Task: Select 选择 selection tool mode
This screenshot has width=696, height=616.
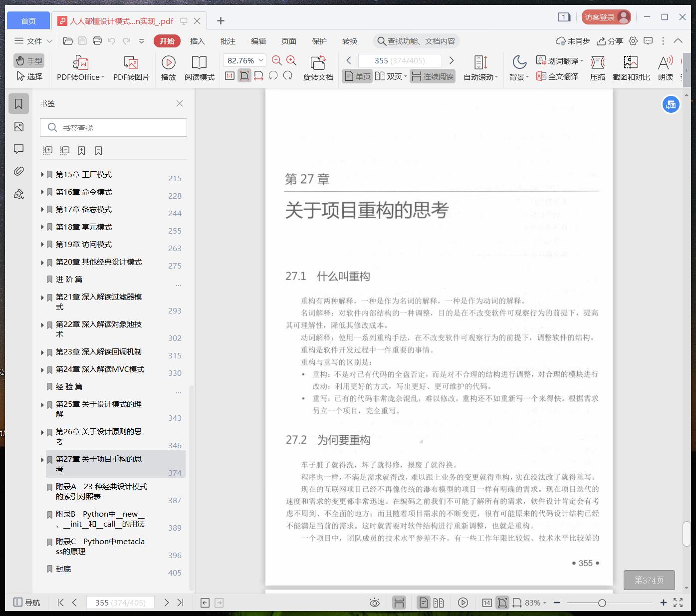Action: pyautogui.click(x=29, y=76)
